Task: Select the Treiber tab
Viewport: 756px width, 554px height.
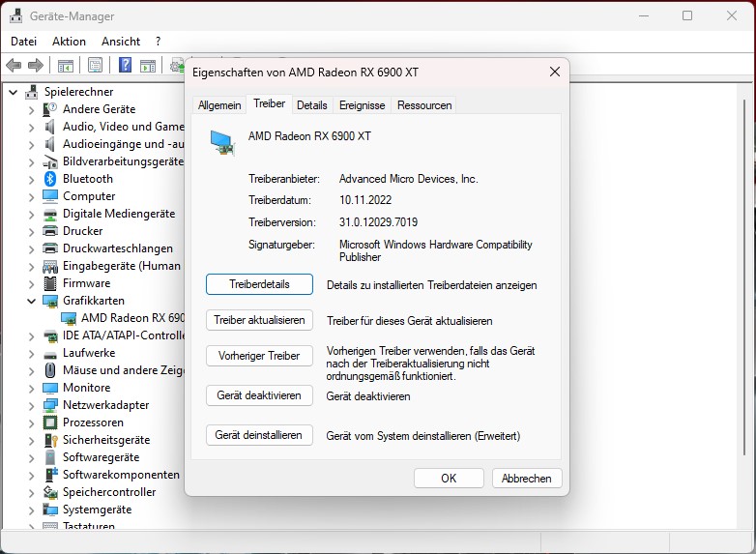Action: 270,103
